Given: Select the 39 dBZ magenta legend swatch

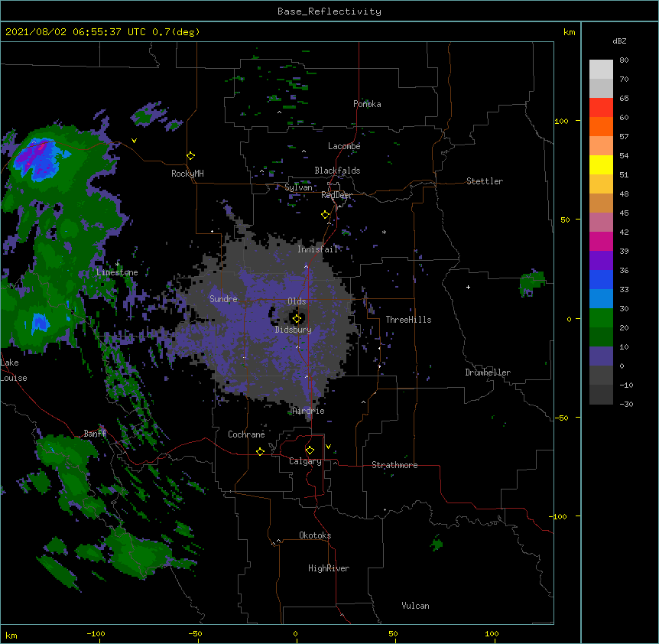Looking at the screenshot, I should [601, 241].
